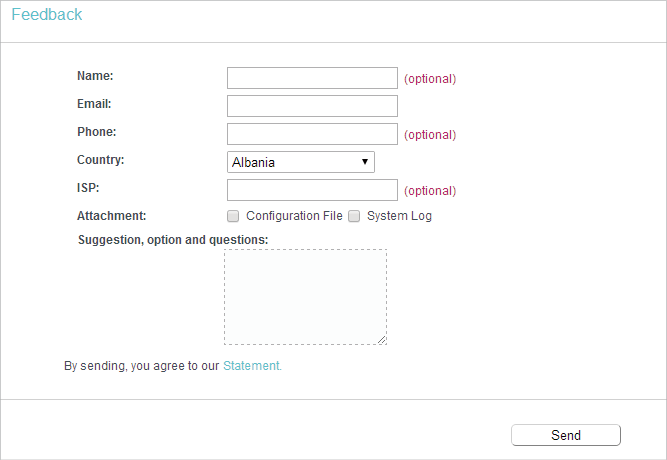This screenshot has width=667, height=460.
Task: Click the Country dropdown arrow
Action: (x=365, y=162)
